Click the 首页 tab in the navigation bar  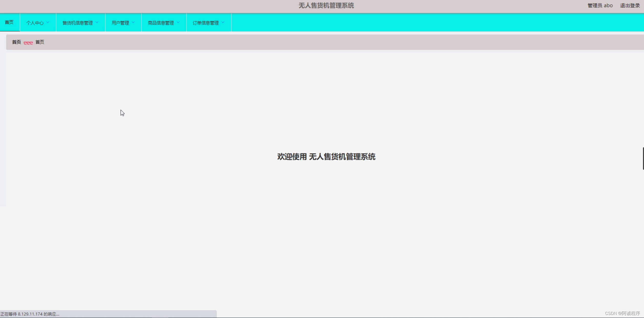click(9, 22)
